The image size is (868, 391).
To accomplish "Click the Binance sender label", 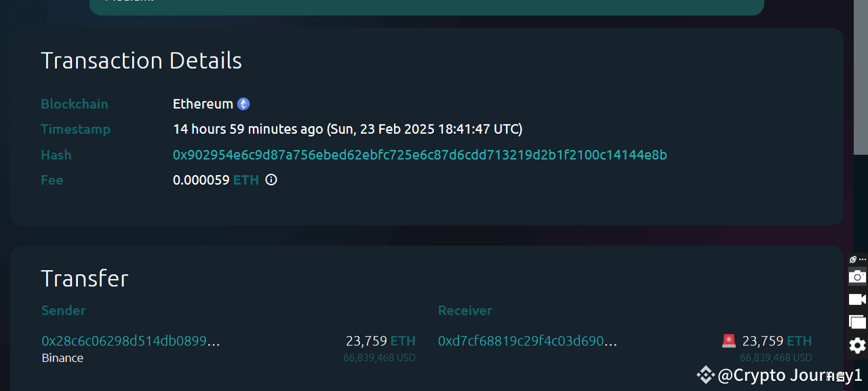I will [62, 358].
